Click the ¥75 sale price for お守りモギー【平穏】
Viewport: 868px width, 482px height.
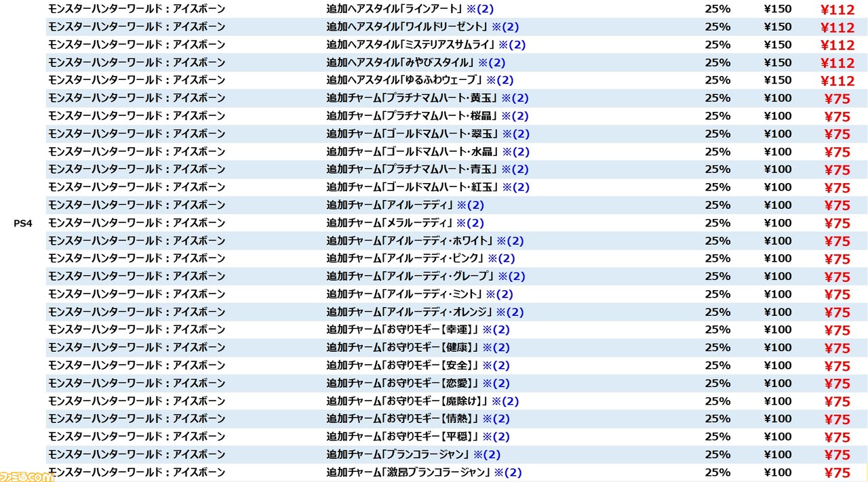(x=837, y=438)
